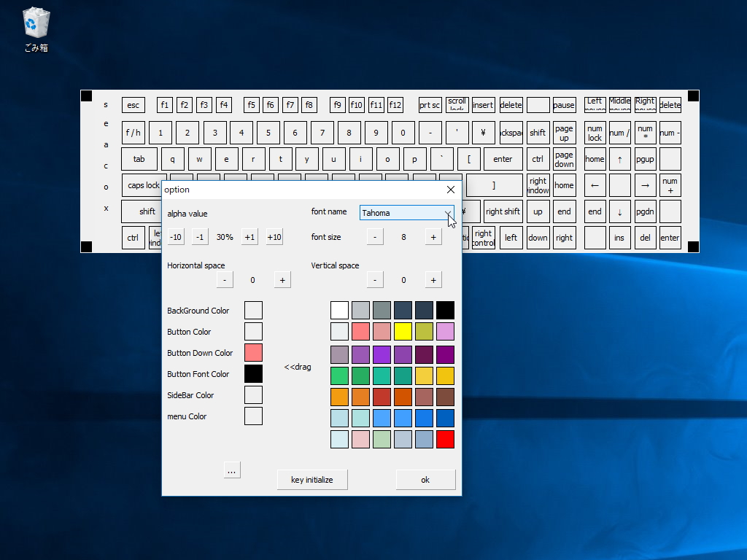The image size is (747, 560).
Task: Click the ellipsis button in option dialog
Action: 231,470
